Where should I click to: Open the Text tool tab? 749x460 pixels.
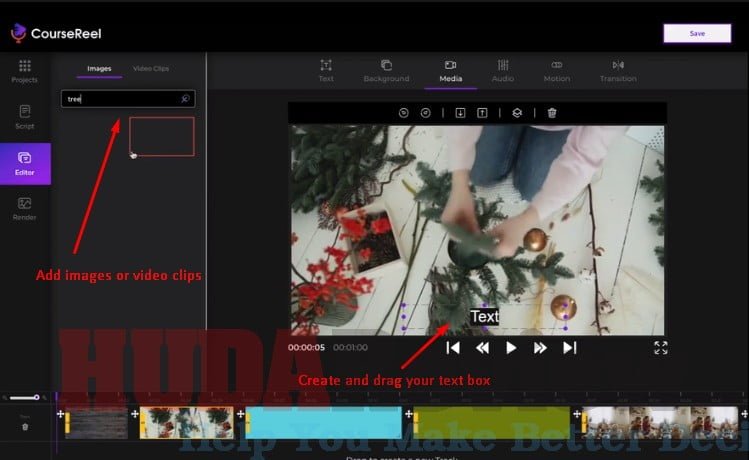tap(326, 71)
